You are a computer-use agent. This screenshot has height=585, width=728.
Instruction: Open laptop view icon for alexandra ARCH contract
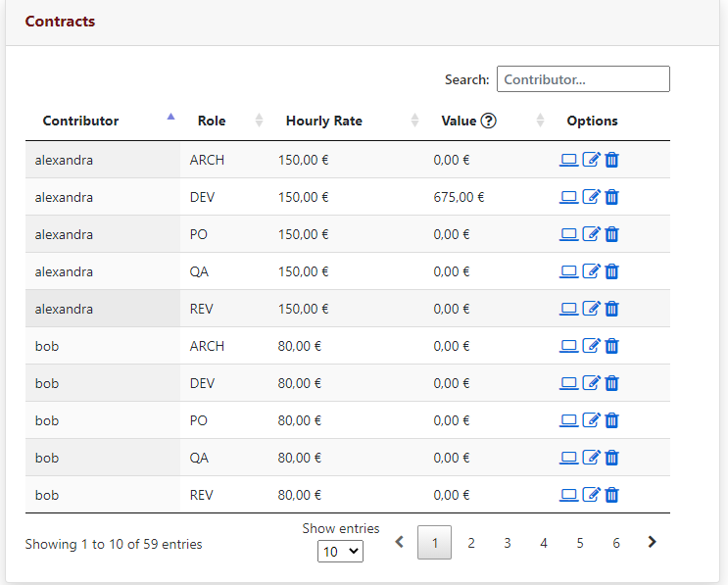tap(568, 160)
